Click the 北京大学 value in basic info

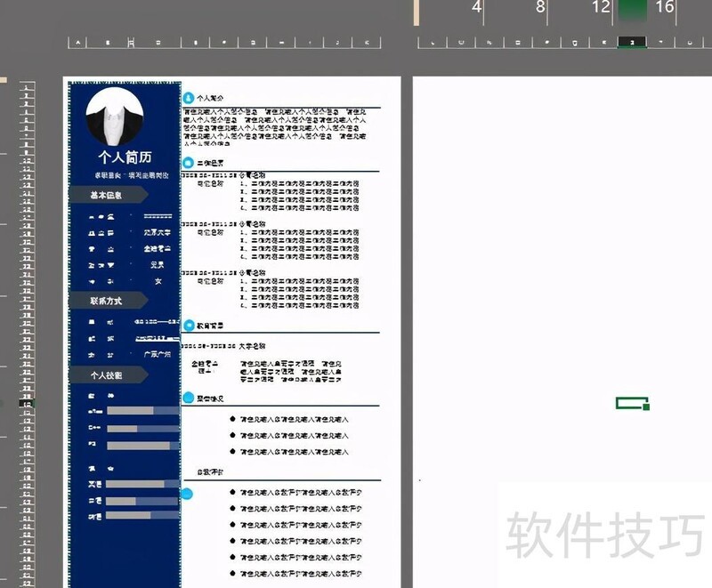pyautogui.click(x=158, y=233)
